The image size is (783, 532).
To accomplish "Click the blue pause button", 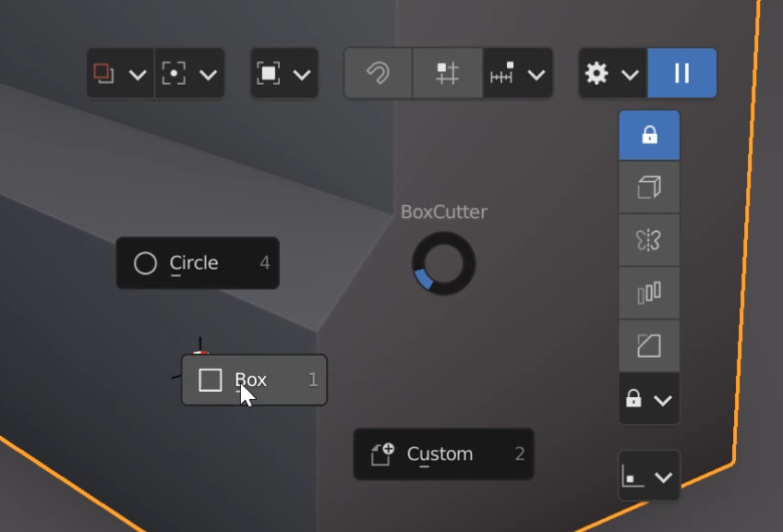I will (x=681, y=73).
